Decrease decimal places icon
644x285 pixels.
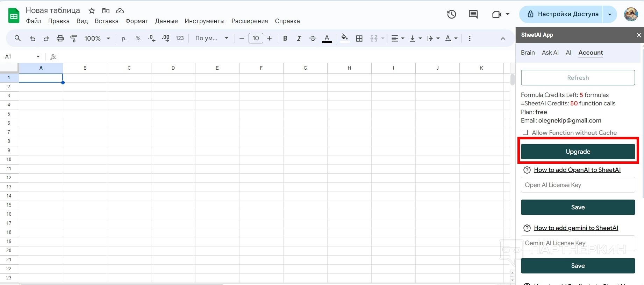[x=152, y=39]
